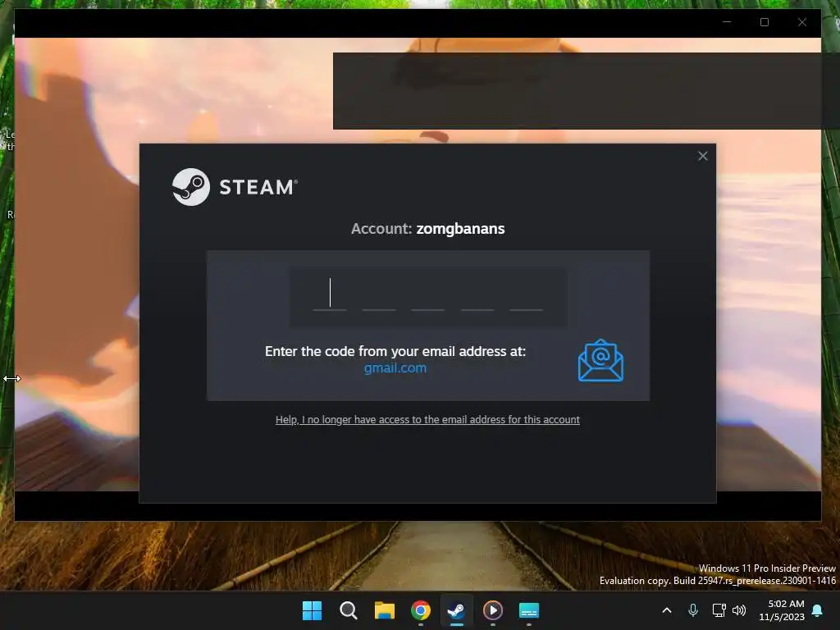
Task: Open the clock and date panel
Action: [782, 610]
